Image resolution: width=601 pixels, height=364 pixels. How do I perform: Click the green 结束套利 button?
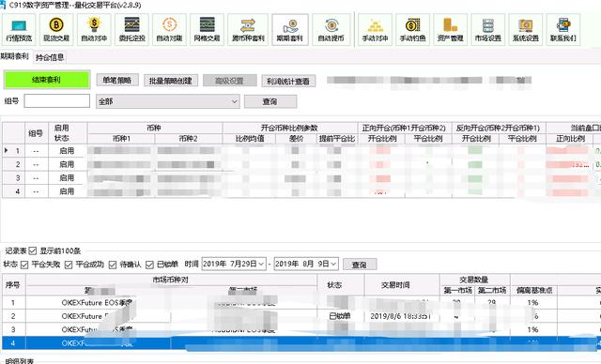(x=47, y=80)
